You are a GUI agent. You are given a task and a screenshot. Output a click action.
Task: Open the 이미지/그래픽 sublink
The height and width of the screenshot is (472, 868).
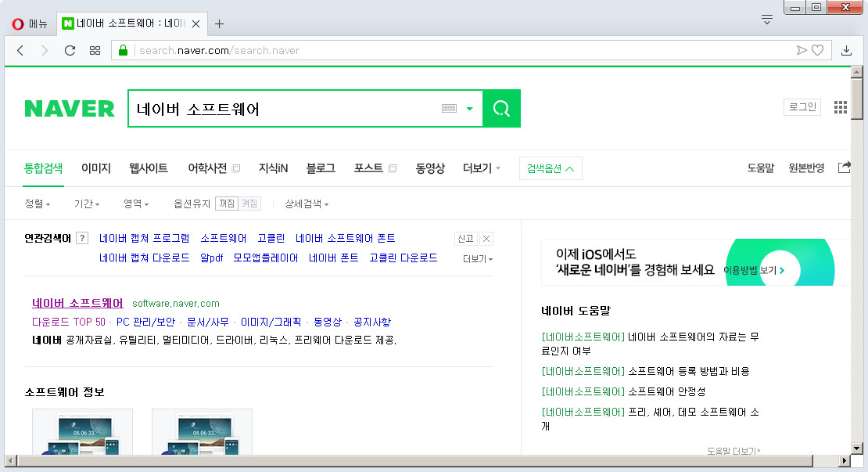[271, 322]
